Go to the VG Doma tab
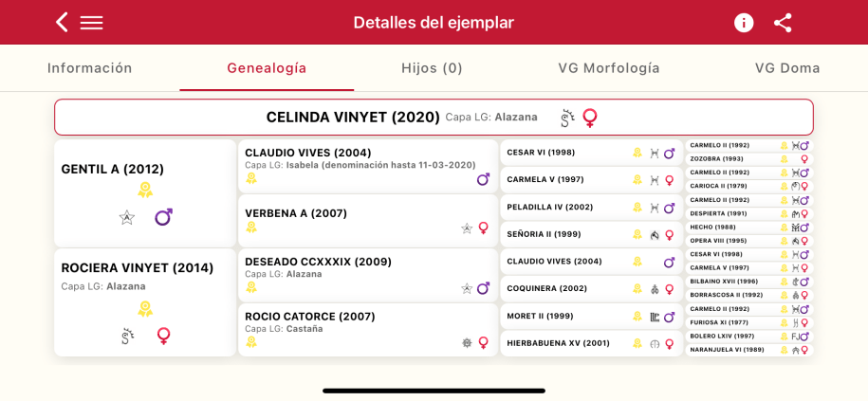Viewport: 868px width, 401px height. pyautogui.click(x=787, y=68)
